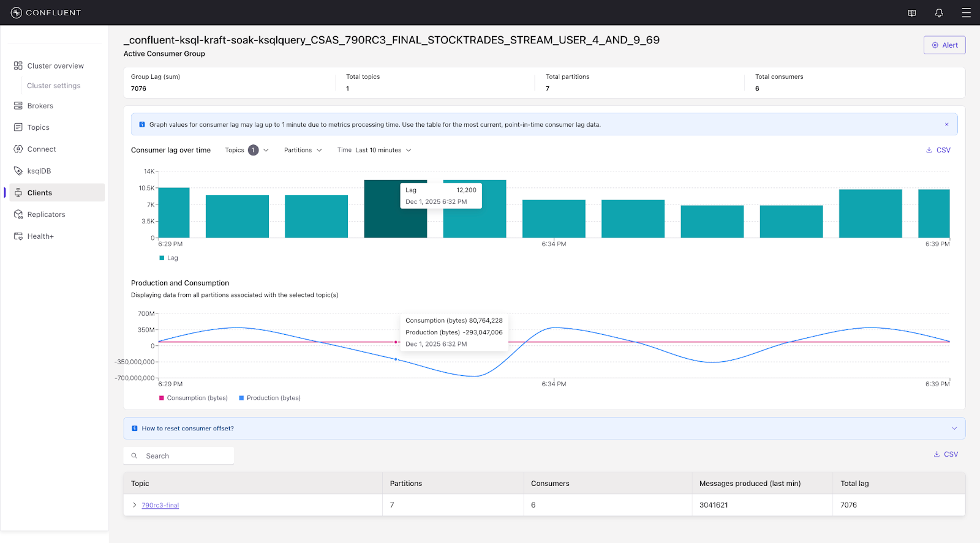Click the Consumer lag over time heading
The image size is (980, 543).
click(x=171, y=150)
